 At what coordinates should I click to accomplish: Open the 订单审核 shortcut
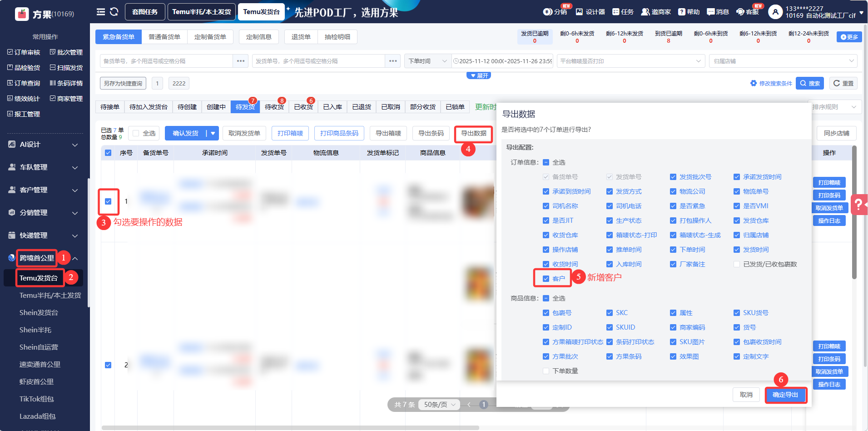(24, 52)
